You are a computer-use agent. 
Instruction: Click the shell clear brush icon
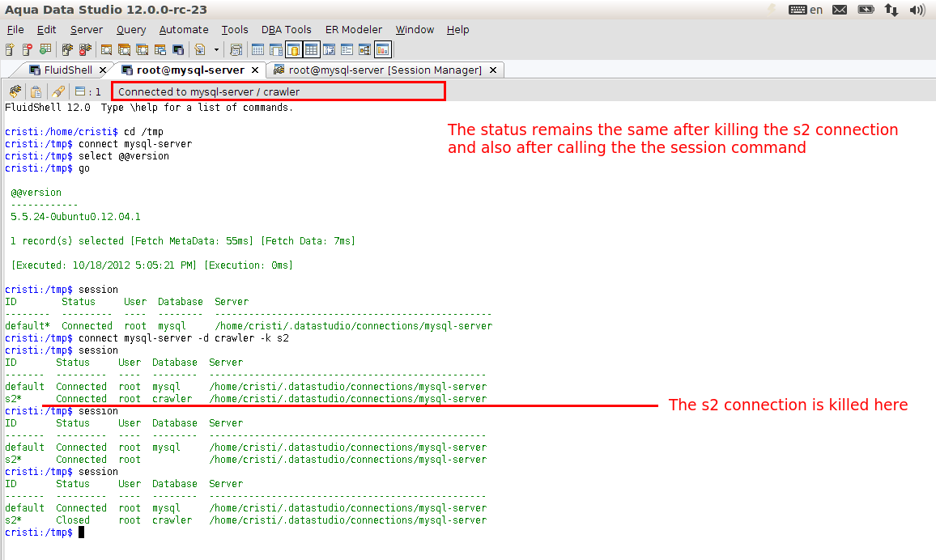58,91
